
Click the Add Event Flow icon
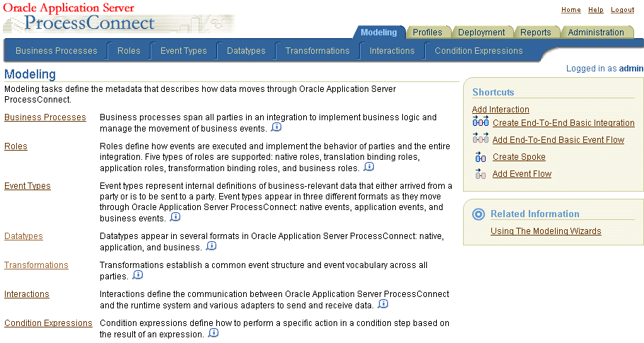point(481,174)
